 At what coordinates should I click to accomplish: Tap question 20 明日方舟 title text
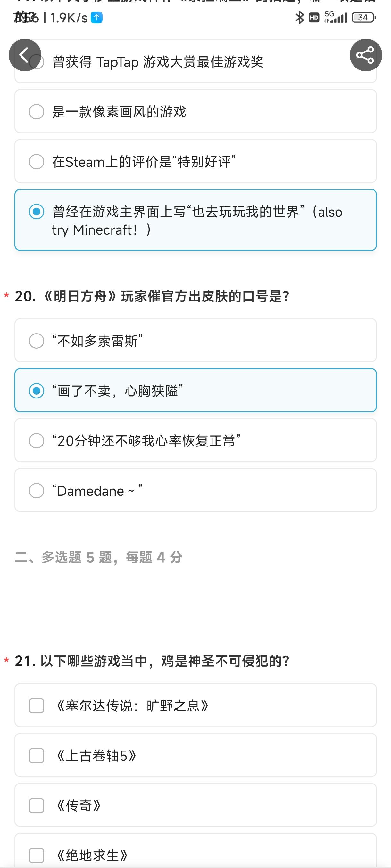click(152, 296)
